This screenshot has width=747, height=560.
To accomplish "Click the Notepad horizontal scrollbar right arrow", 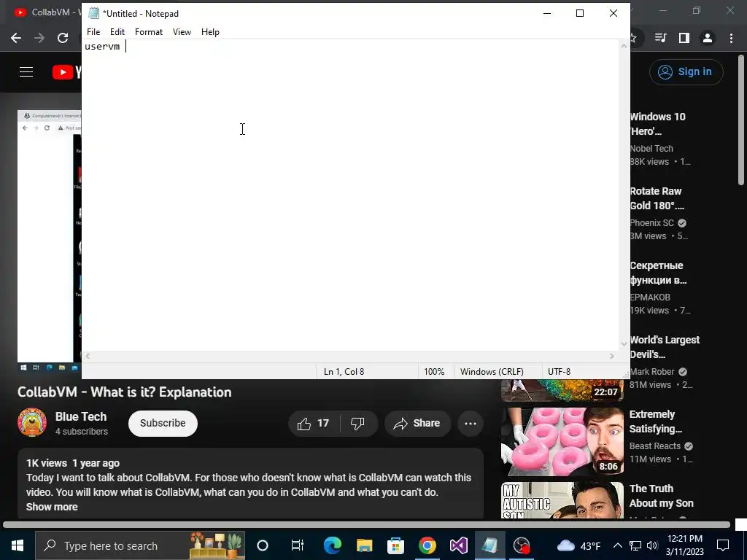I will pyautogui.click(x=612, y=356).
